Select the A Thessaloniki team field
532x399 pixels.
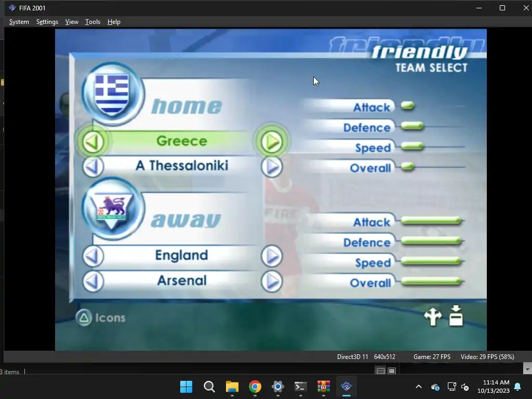click(182, 166)
